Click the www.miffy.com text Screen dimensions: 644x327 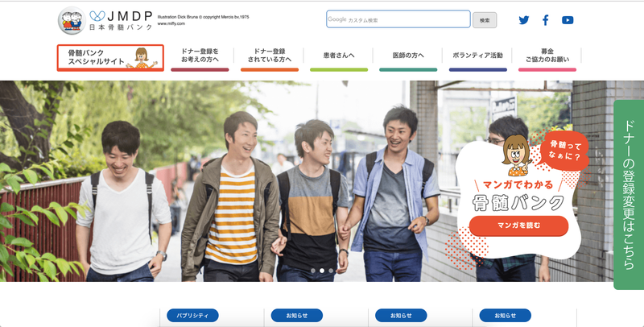coord(171,24)
